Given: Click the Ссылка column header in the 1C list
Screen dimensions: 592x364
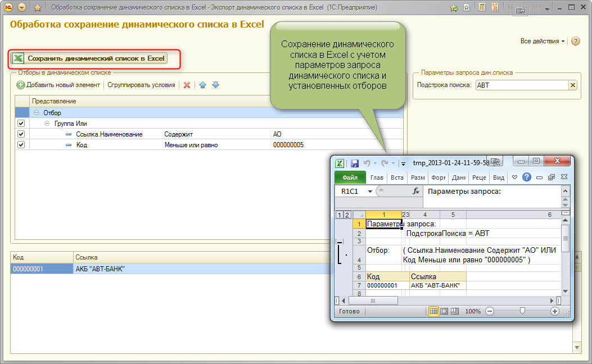Looking at the screenshot, I should [x=202, y=257].
